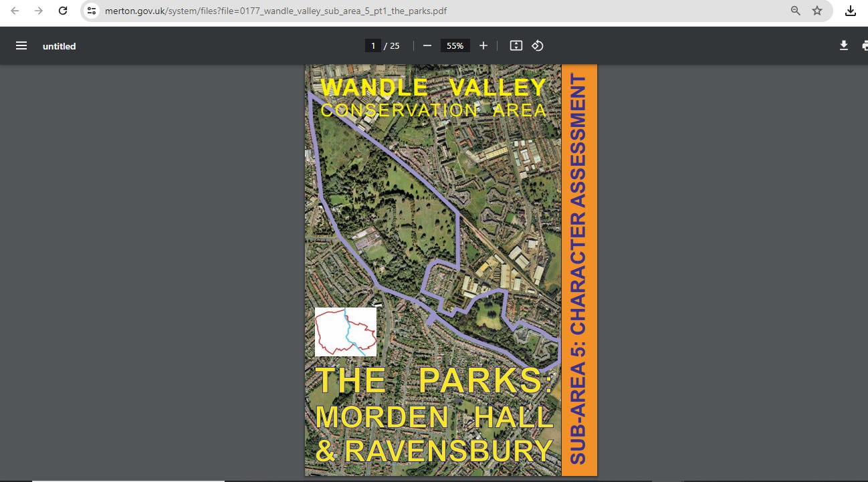
Task: Zoom out of the PDF
Action: 427,45
